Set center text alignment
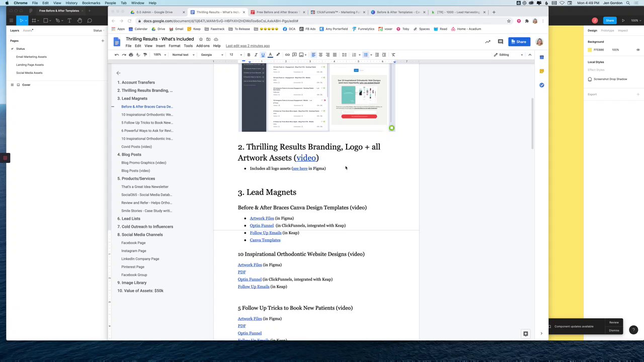The width and height of the screenshot is (644, 362). [320, 55]
